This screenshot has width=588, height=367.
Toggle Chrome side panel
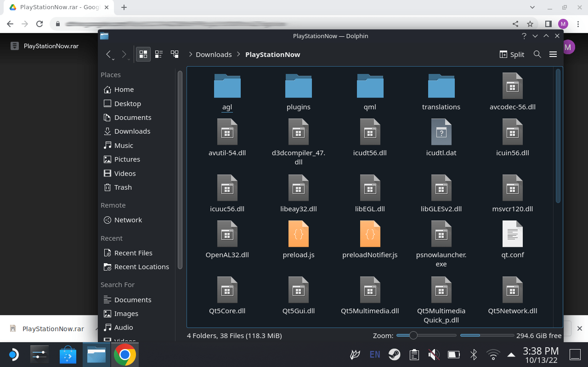click(548, 24)
